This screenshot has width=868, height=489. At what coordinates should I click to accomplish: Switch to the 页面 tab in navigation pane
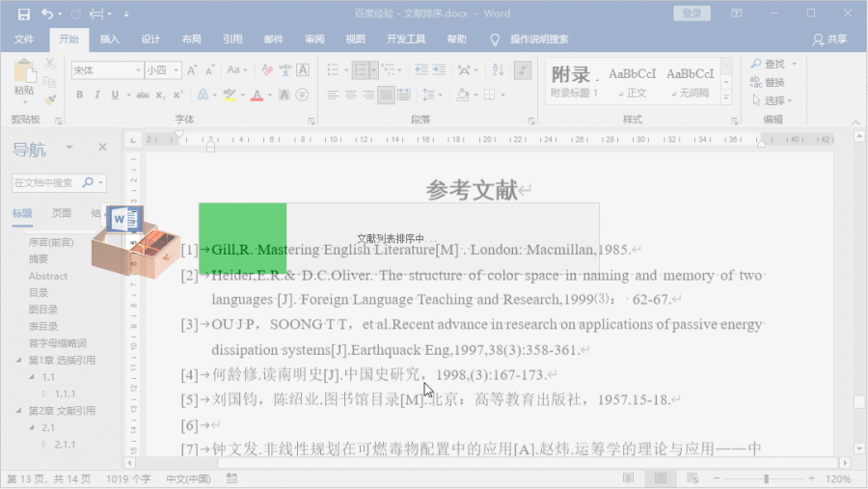(x=61, y=213)
